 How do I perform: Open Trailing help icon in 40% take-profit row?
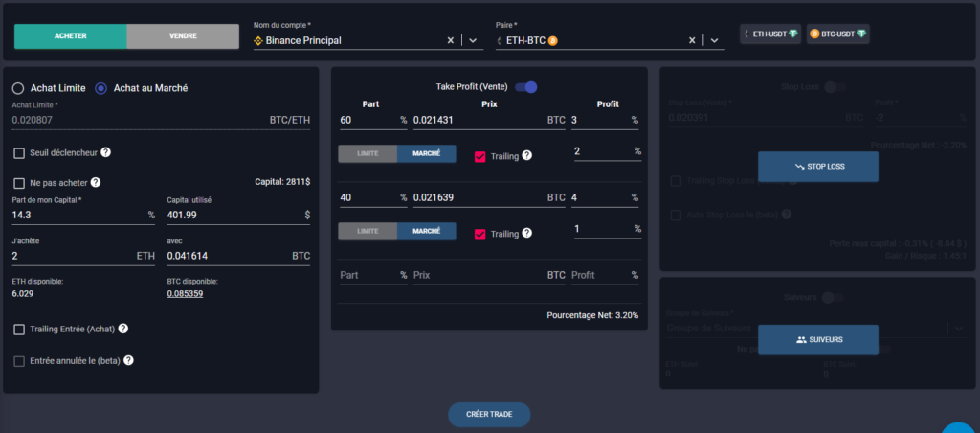pyautogui.click(x=527, y=234)
